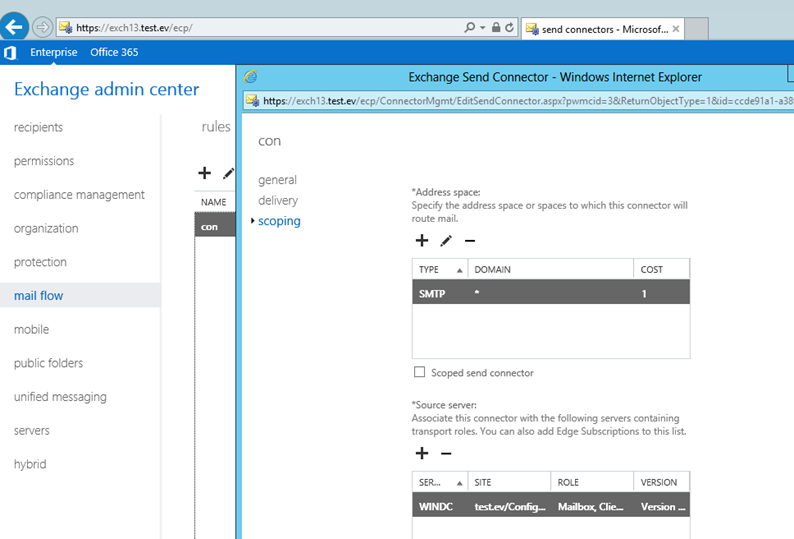Open the recipients section
Viewport: 794px width, 539px height.
pyautogui.click(x=38, y=127)
